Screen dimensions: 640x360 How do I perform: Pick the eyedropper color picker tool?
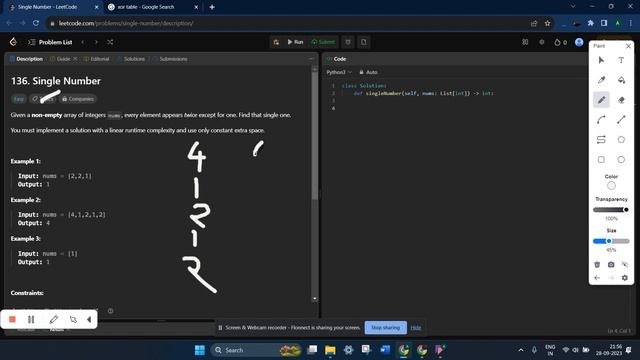pyautogui.click(x=601, y=80)
